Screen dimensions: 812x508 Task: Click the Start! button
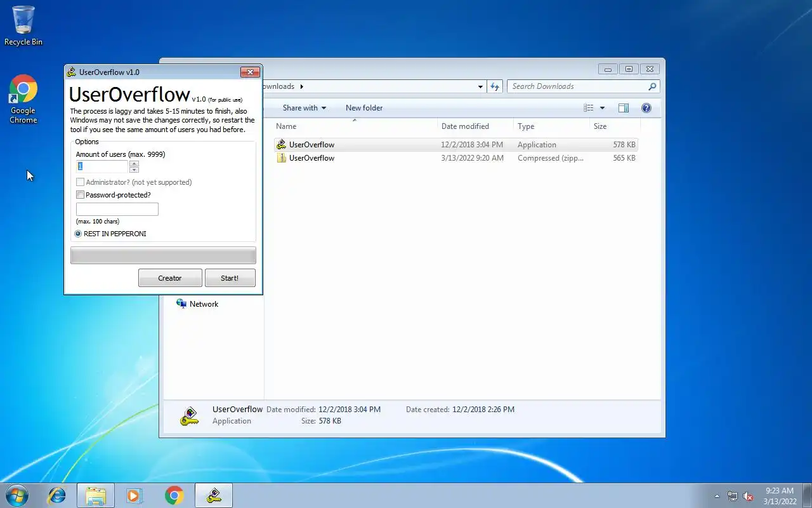point(230,278)
